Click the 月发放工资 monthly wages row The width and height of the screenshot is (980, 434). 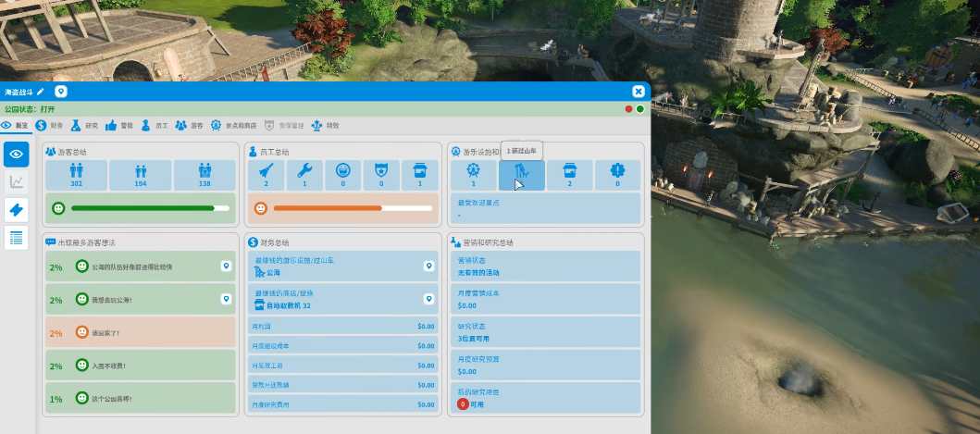pos(343,365)
